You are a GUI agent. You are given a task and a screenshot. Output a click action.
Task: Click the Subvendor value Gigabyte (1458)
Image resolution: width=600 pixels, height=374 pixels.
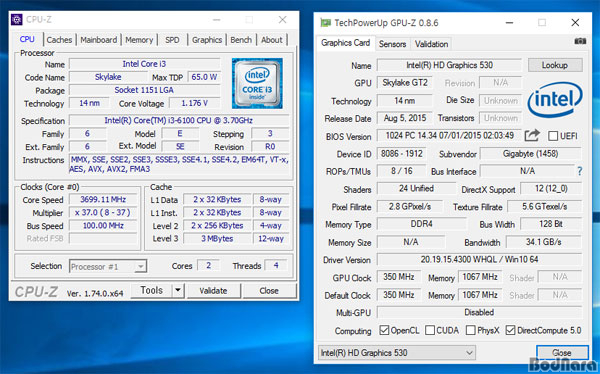click(530, 154)
